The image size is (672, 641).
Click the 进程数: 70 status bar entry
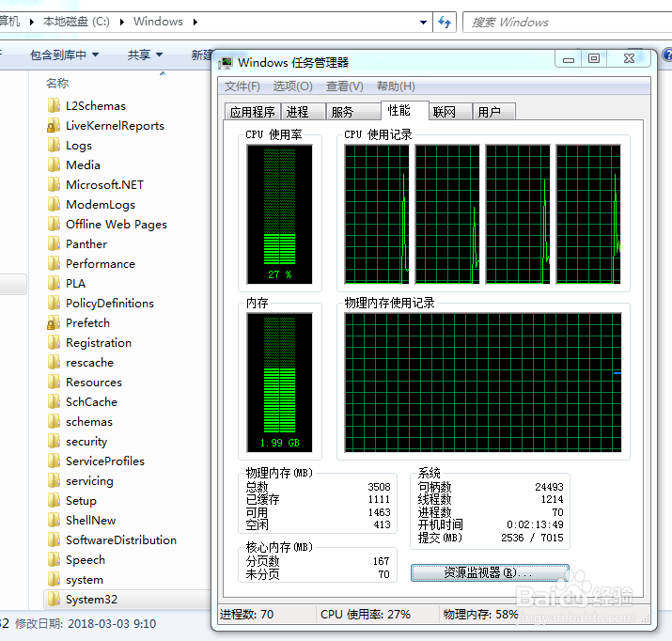(246, 614)
